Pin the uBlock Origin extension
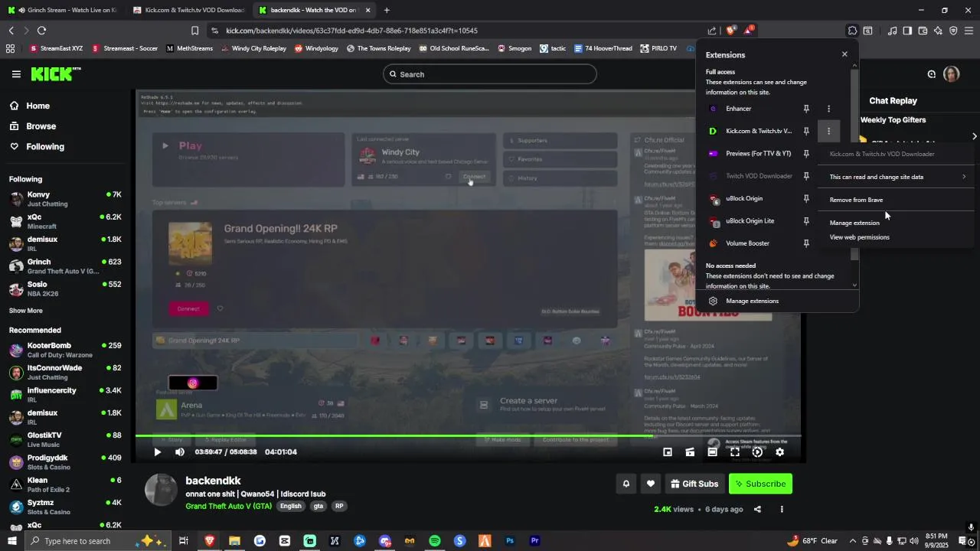 pos(806,198)
